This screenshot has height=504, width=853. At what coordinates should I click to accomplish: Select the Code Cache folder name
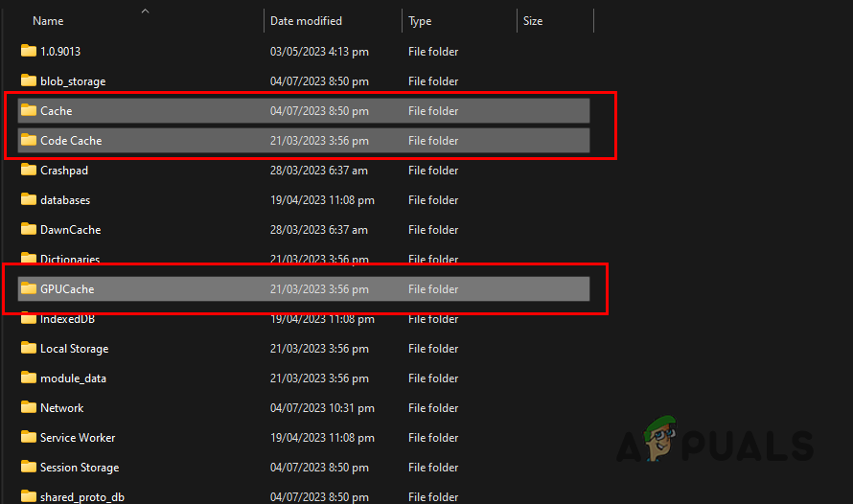[x=71, y=140]
